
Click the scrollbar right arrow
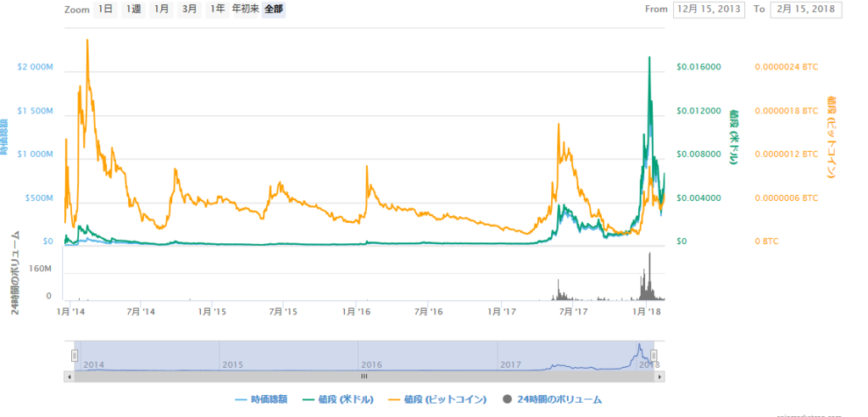[658, 375]
